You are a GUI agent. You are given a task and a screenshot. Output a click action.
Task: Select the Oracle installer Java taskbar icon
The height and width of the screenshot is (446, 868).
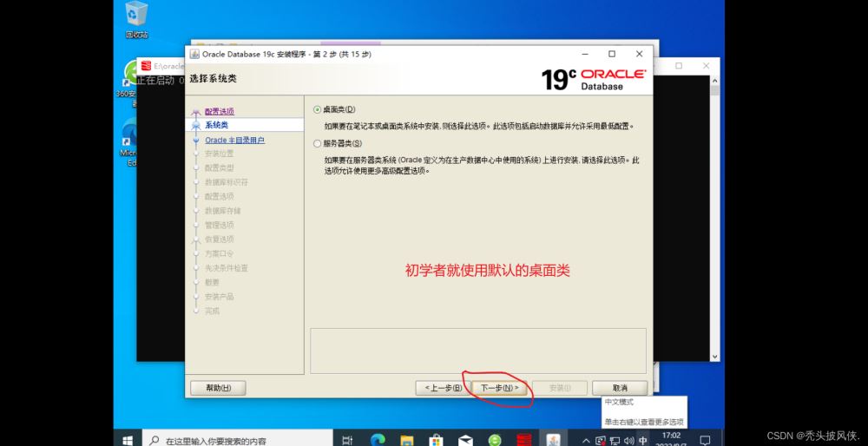click(x=552, y=440)
